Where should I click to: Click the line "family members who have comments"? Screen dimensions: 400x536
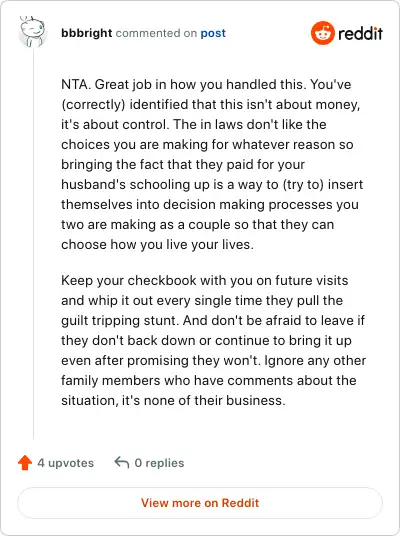coord(209,380)
